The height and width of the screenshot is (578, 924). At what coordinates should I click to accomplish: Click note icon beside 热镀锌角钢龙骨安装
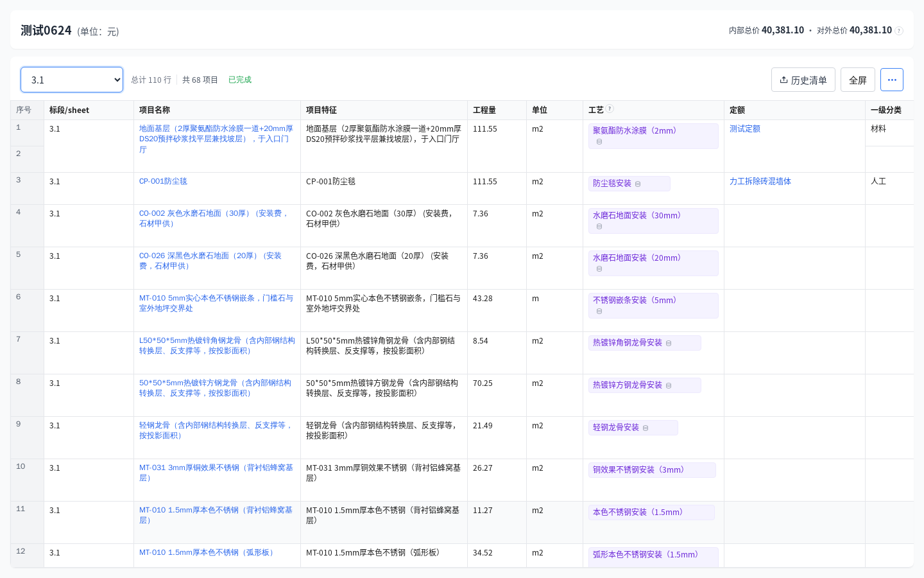669,343
